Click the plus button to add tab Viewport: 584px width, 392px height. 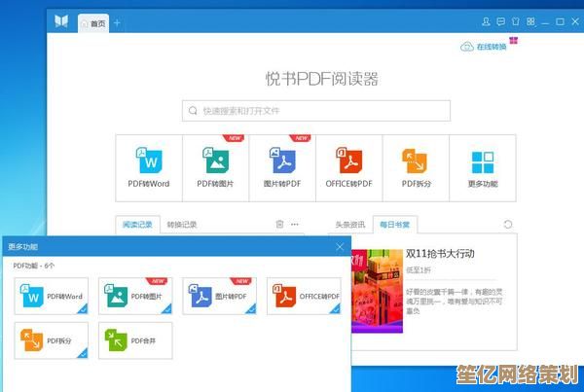pyautogui.click(x=117, y=23)
